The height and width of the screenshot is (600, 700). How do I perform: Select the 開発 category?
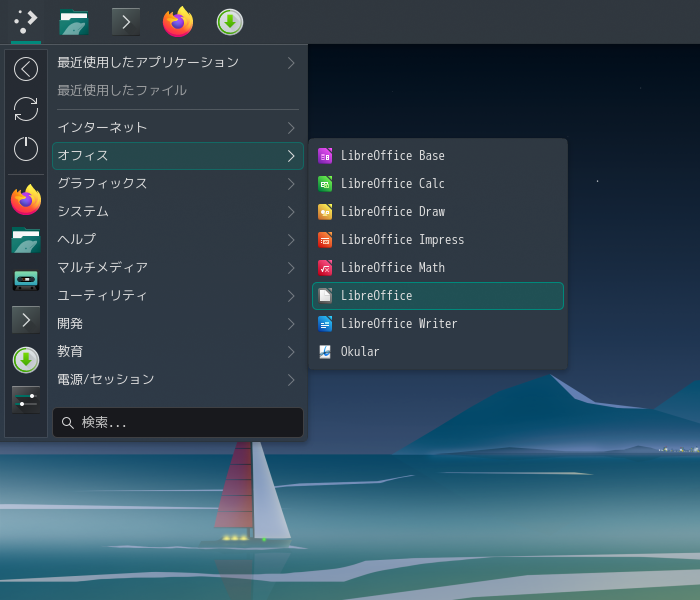pyautogui.click(x=178, y=324)
